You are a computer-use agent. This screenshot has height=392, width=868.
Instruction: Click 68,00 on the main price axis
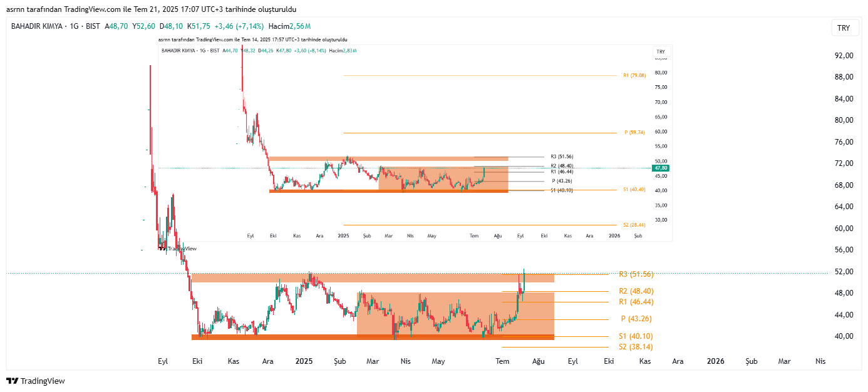tap(844, 185)
